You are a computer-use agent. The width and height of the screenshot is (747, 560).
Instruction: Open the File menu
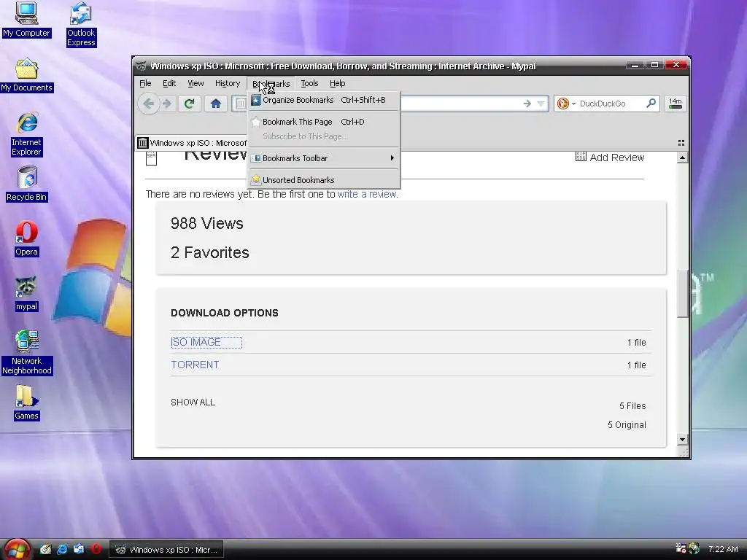pyautogui.click(x=145, y=83)
